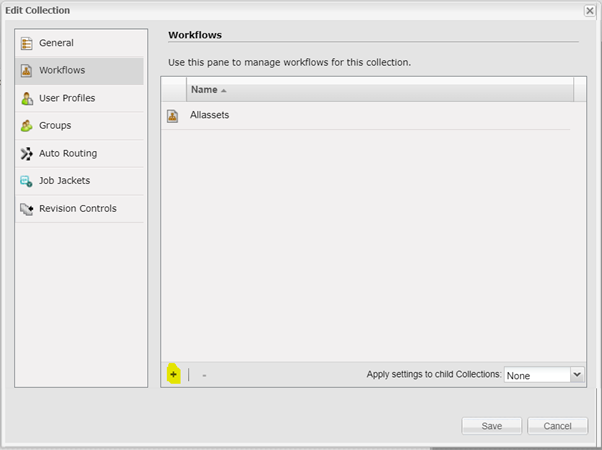Viewport: 602px width, 450px height.
Task: Close the Edit Collection dialog
Action: (x=589, y=11)
